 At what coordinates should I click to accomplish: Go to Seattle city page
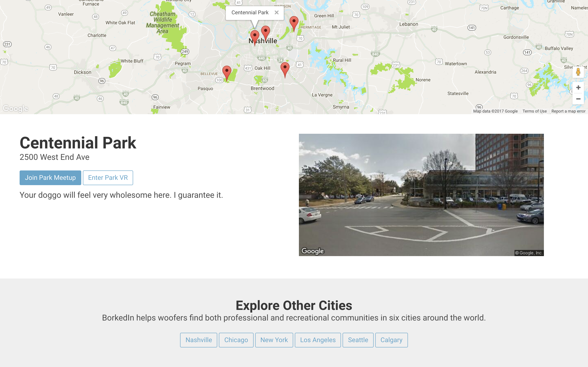pyautogui.click(x=358, y=340)
